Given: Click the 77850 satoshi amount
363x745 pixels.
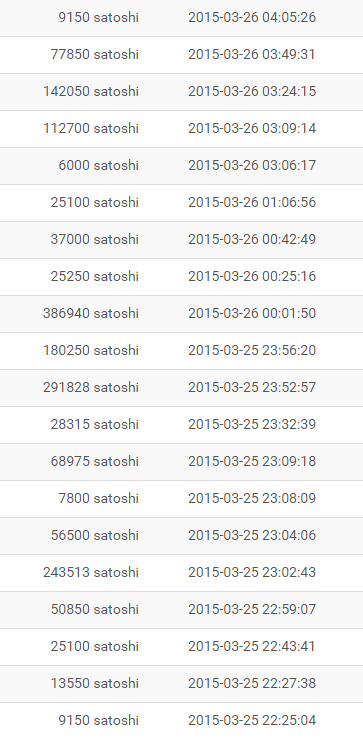Looking at the screenshot, I should (x=95, y=55).
